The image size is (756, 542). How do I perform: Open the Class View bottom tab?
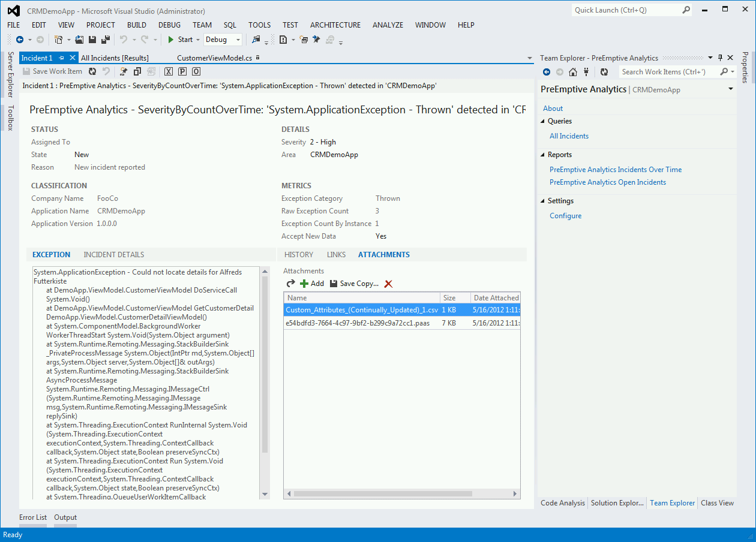[717, 503]
